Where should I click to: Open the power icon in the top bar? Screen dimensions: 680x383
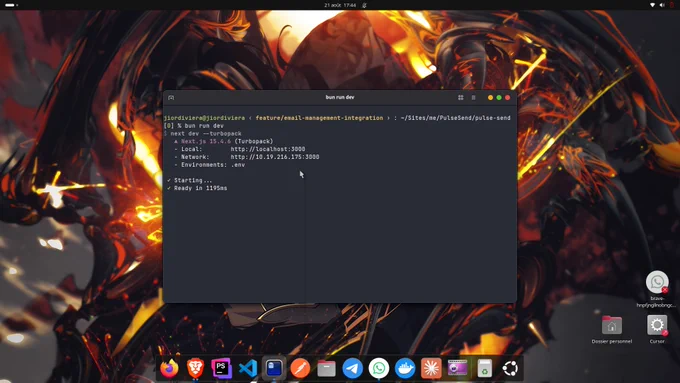tap(672, 5)
